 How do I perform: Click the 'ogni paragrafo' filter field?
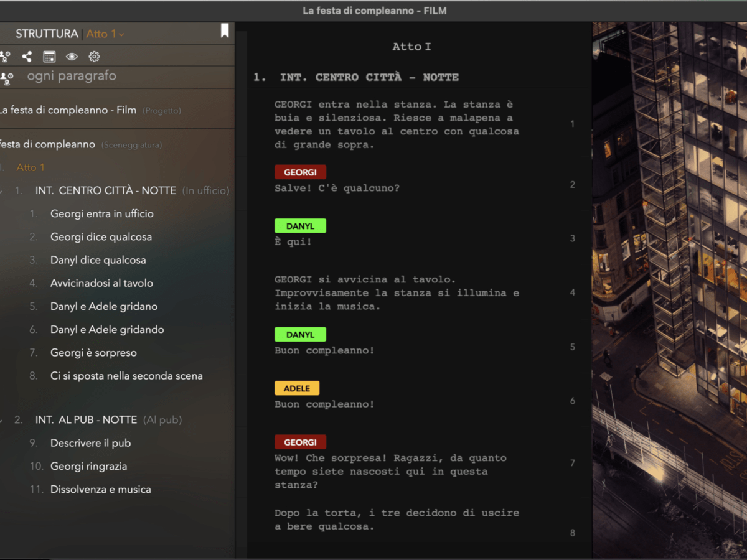tap(72, 76)
